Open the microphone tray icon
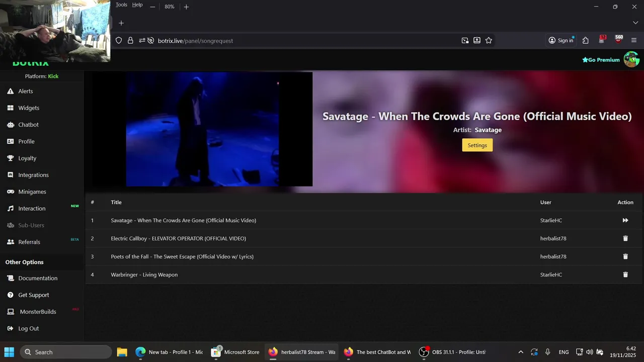The width and height of the screenshot is (644, 362). pyautogui.click(x=548, y=352)
